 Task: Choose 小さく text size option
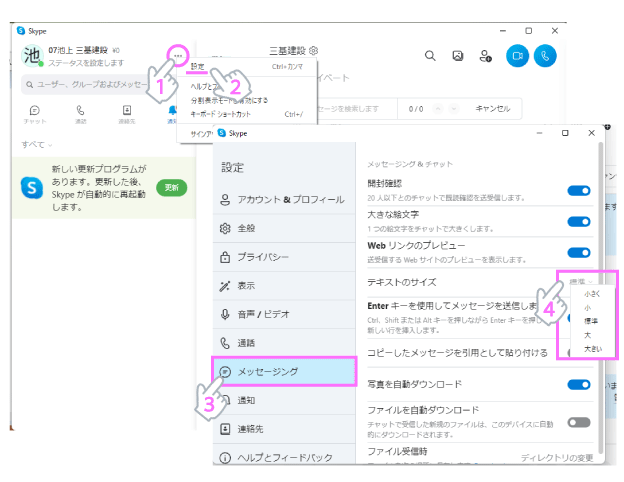592,294
